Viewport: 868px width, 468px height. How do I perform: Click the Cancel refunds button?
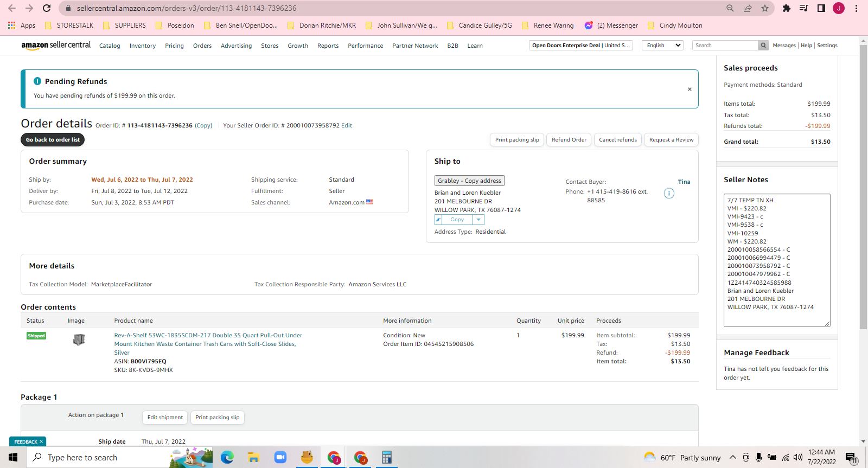pos(618,140)
